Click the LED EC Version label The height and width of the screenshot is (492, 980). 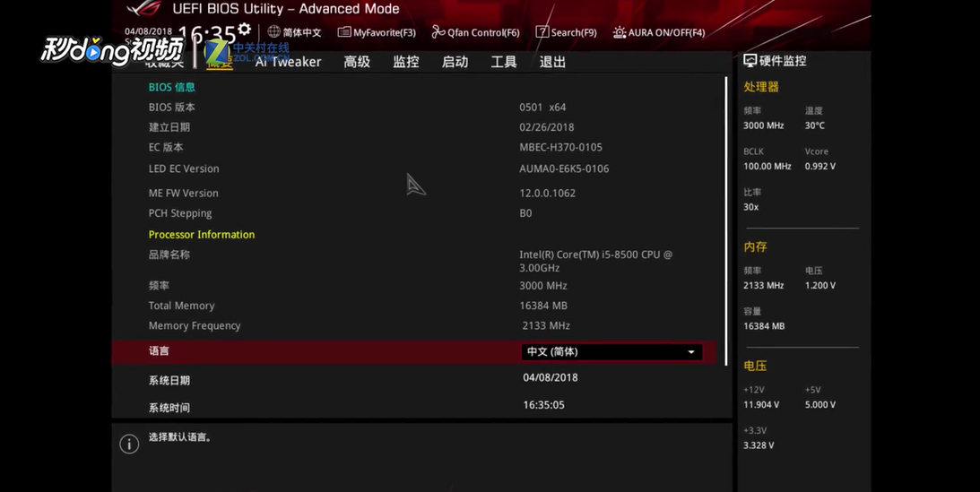184,168
